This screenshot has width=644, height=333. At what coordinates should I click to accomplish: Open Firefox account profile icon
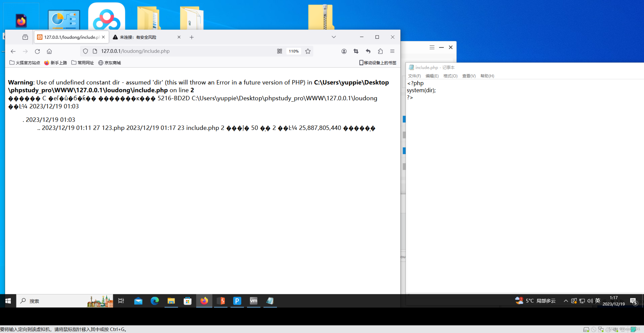tap(344, 51)
